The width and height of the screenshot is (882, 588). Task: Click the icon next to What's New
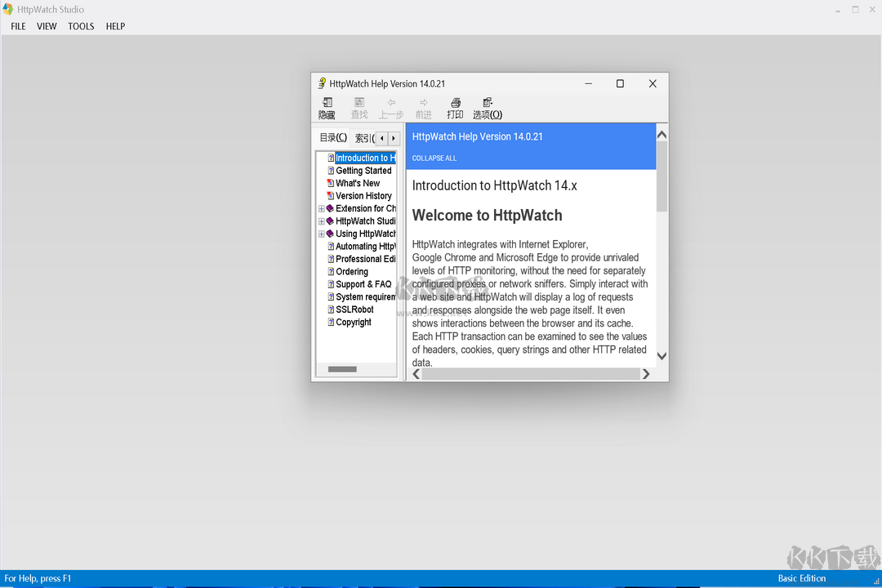pyautogui.click(x=331, y=183)
